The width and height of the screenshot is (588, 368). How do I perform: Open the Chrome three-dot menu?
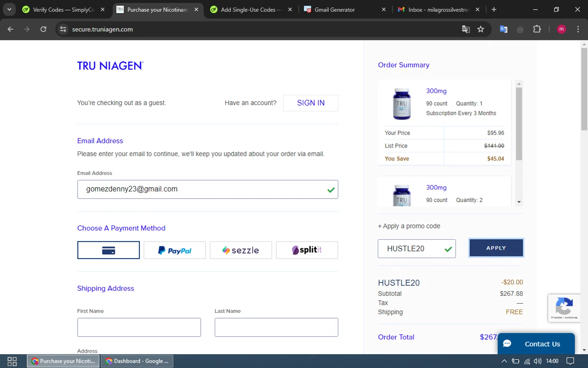578,29
